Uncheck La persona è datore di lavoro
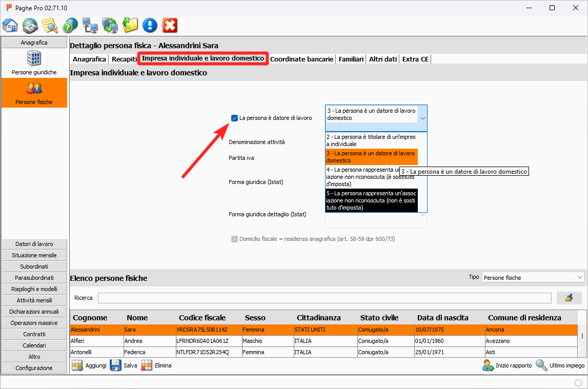The image size is (588, 389). pyautogui.click(x=234, y=118)
